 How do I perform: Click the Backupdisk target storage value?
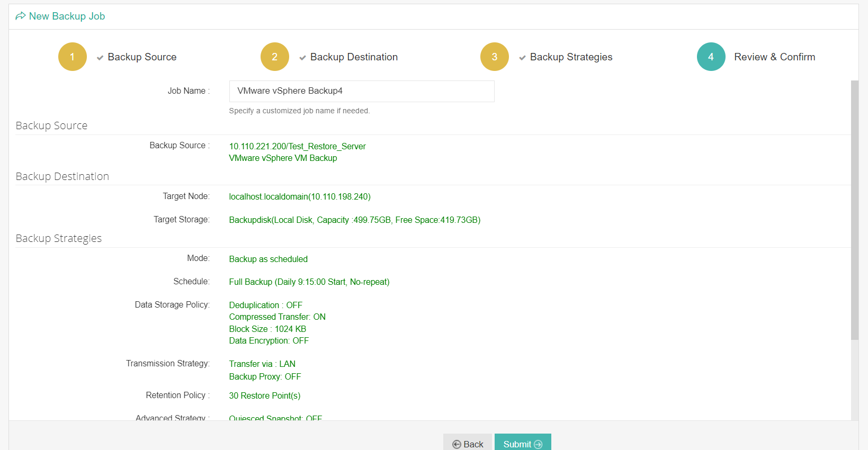pos(354,220)
